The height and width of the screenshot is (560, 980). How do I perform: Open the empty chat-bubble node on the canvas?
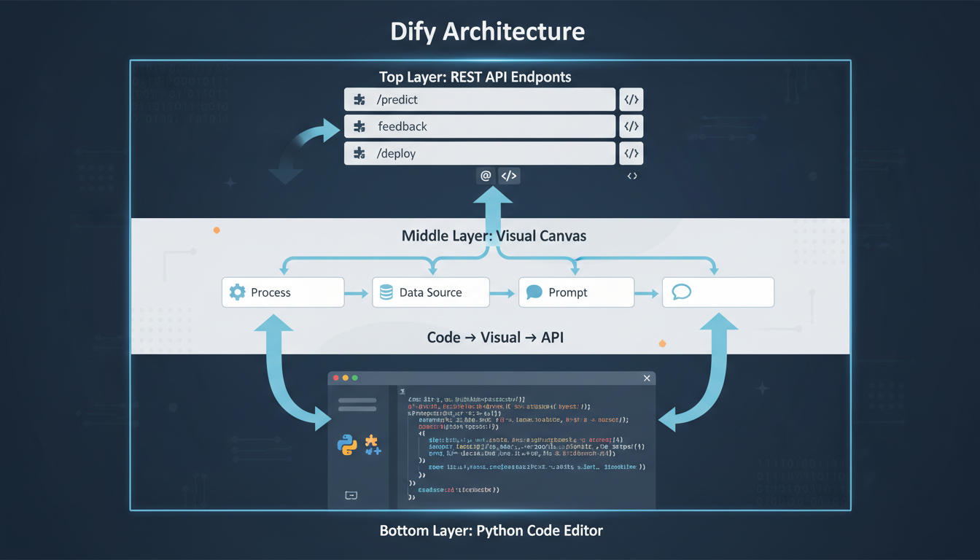(x=718, y=292)
